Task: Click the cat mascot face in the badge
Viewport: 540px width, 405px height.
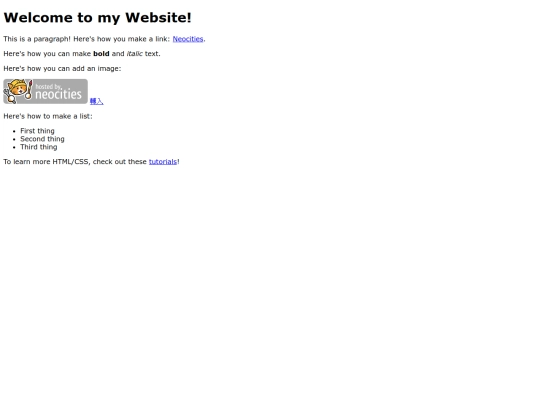Action: click(17, 89)
